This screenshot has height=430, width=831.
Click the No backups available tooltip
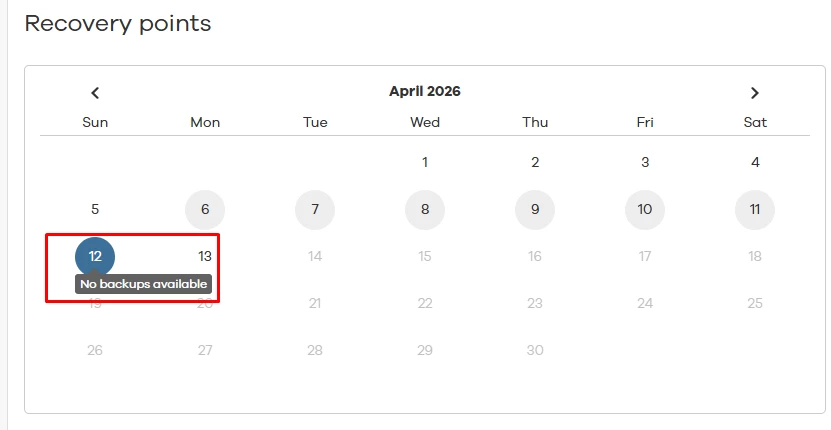click(x=144, y=284)
